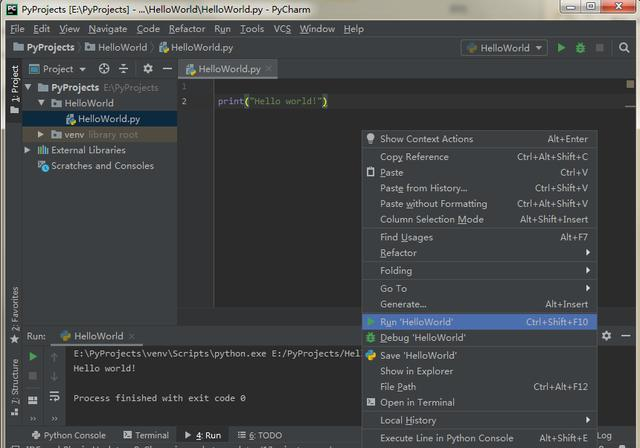Select HelloWorld.py in project tree

pyautogui.click(x=100, y=119)
